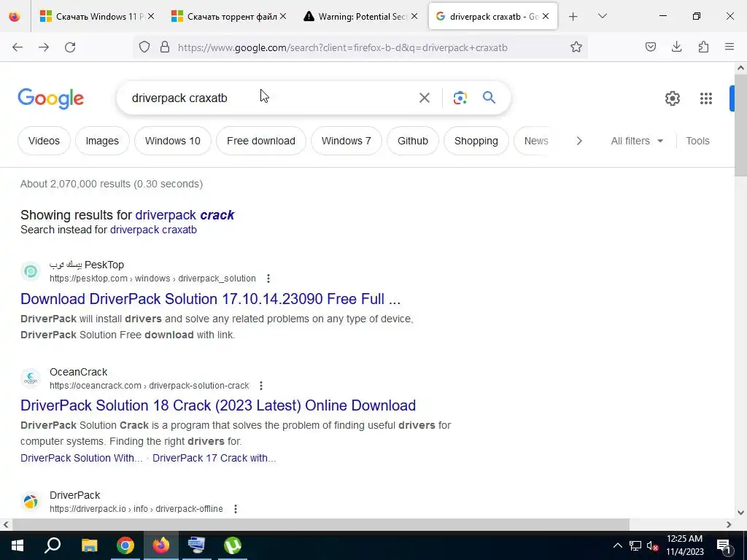Open Firefox application hamburger menu
747x560 pixels.
pyautogui.click(x=729, y=47)
